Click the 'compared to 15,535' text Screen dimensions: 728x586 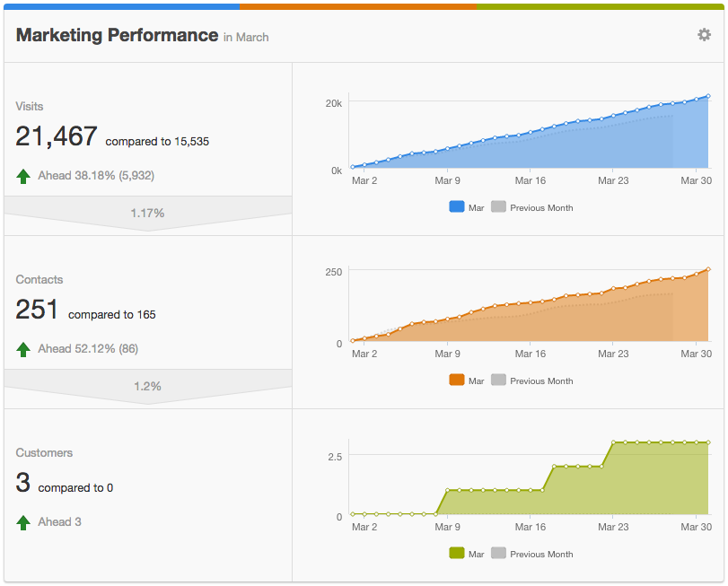click(157, 142)
